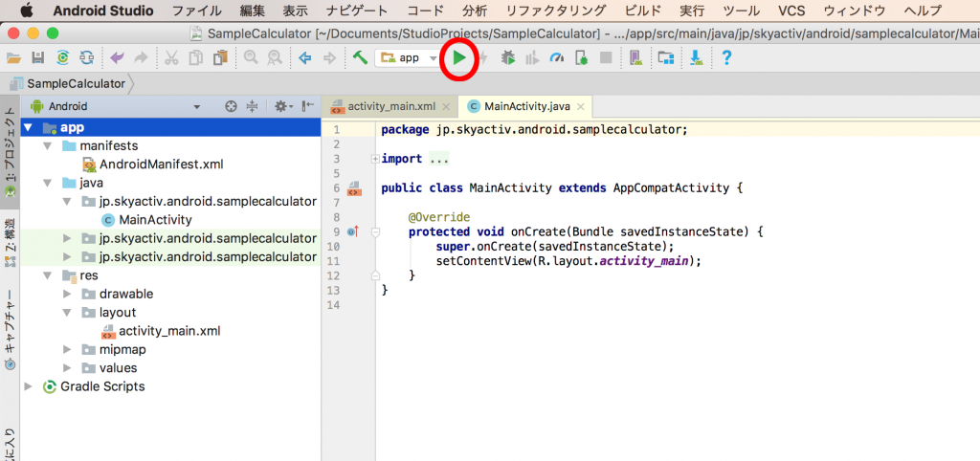Open the 実行 menu
This screenshot has height=461, width=980.
click(x=692, y=11)
